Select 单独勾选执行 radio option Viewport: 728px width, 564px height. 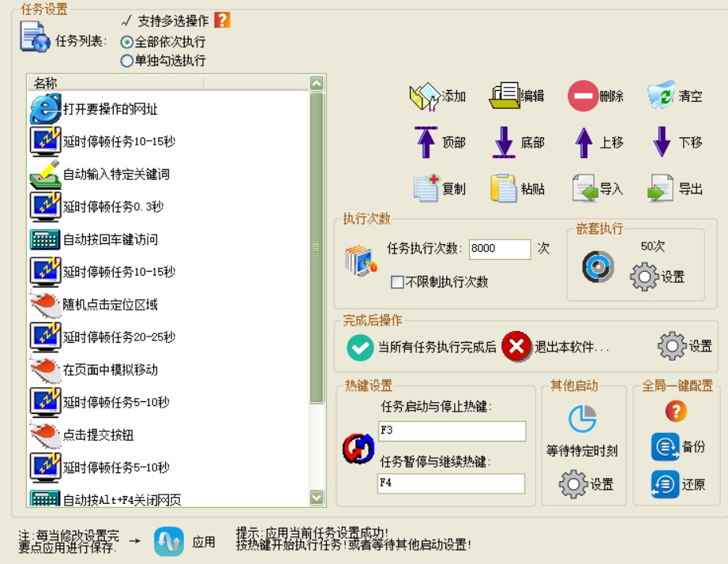(x=126, y=60)
